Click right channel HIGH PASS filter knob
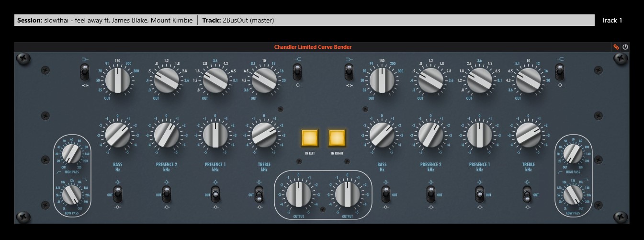Image resolution: width=644 pixels, height=240 pixels. click(573, 155)
